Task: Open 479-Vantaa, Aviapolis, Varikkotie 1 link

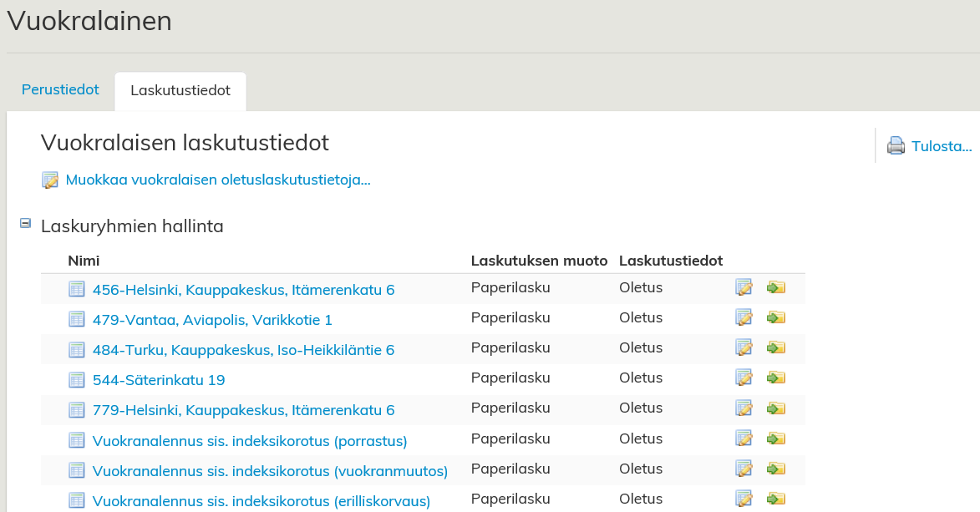Action: 212,320
